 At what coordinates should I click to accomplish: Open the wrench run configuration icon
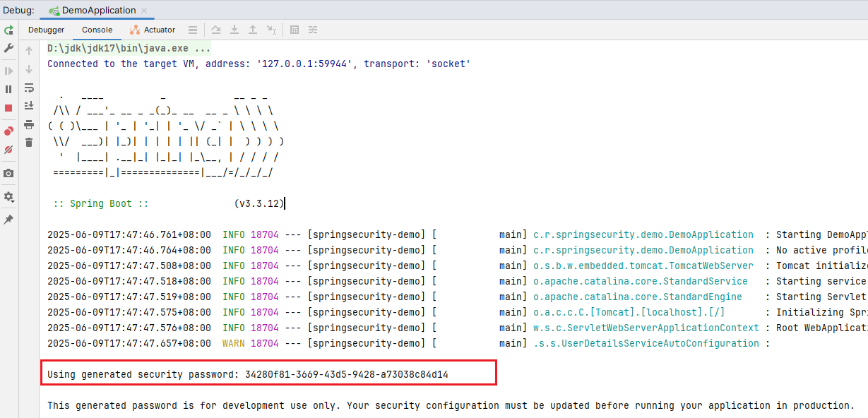point(8,48)
